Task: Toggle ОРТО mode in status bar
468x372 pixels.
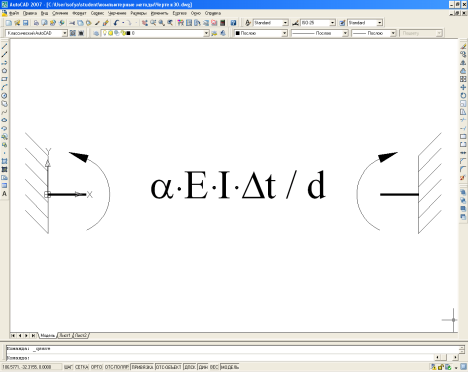Action: coord(96,367)
